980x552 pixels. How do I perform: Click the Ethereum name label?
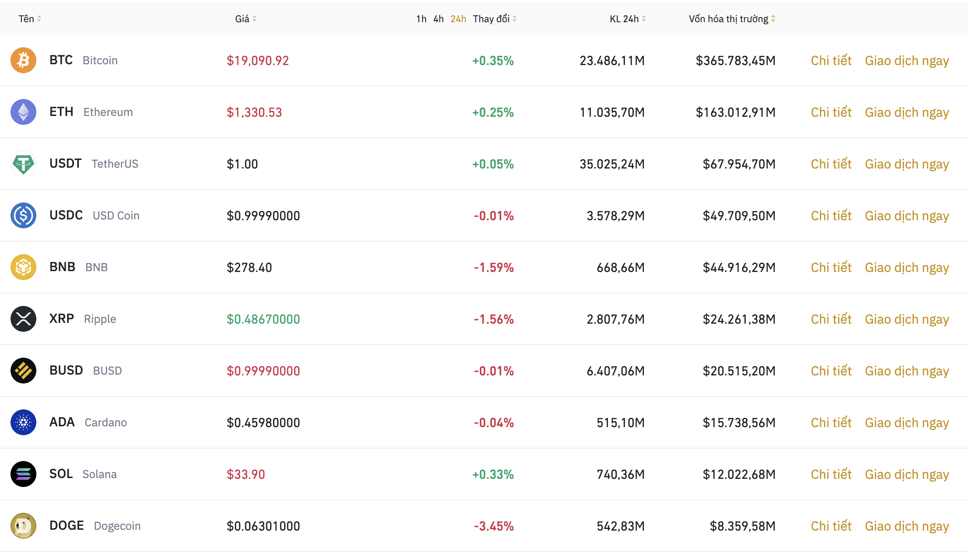pyautogui.click(x=108, y=112)
